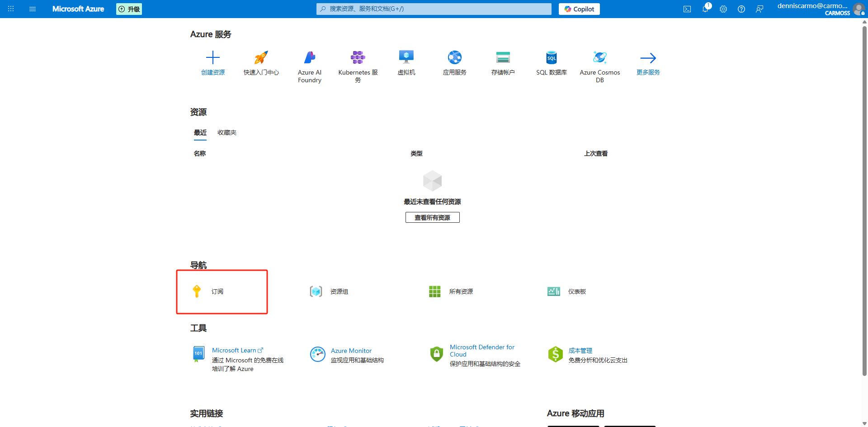Click the 订阅 key icon
This screenshot has height=427, width=868.
[197, 291]
